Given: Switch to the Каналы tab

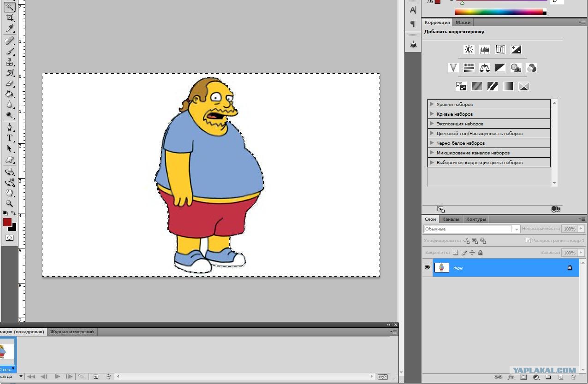Looking at the screenshot, I should tap(450, 219).
